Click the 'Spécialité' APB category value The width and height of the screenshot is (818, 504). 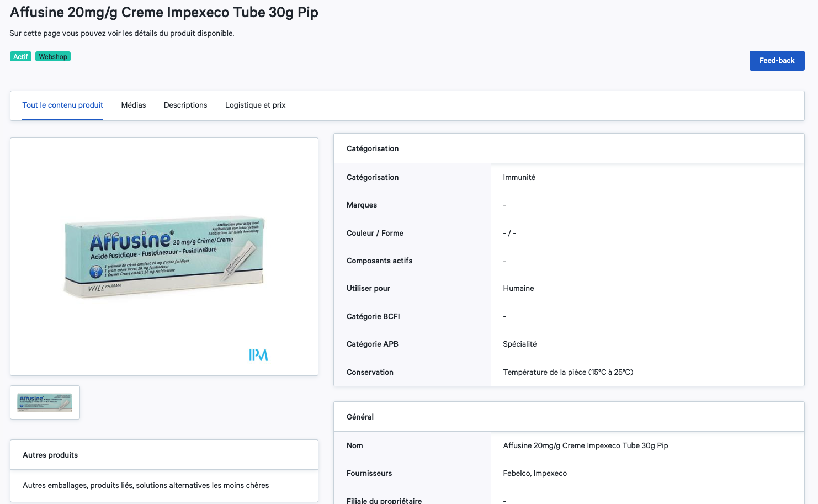(x=520, y=344)
